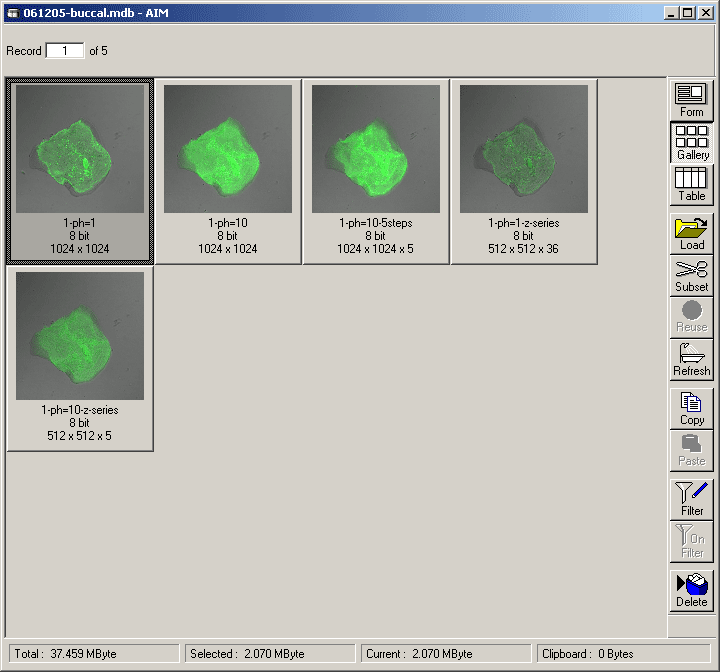Viewport: 720px width, 672px height.
Task: Maximize the AIM database window
Action: tap(687, 13)
